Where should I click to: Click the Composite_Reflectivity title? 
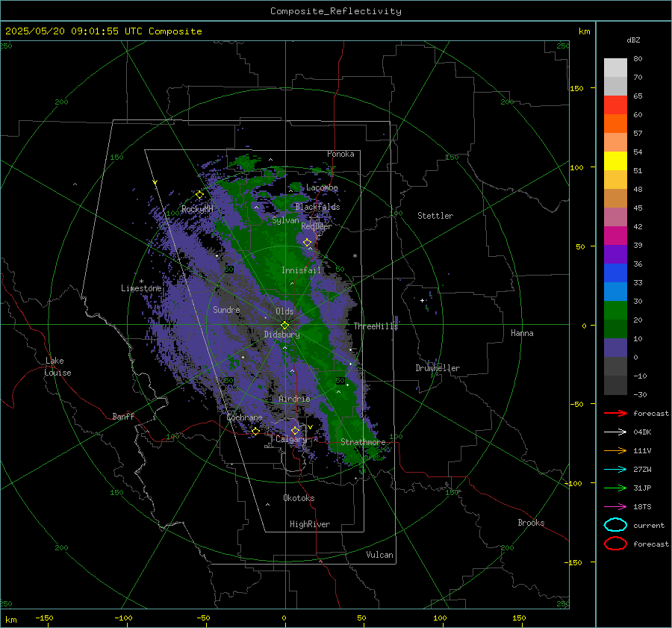pyautogui.click(x=336, y=11)
